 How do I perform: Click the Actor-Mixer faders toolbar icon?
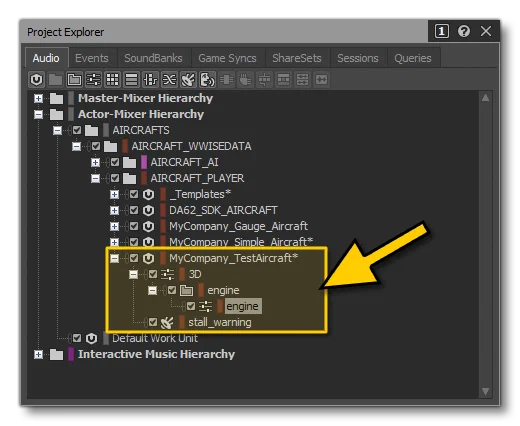93,80
